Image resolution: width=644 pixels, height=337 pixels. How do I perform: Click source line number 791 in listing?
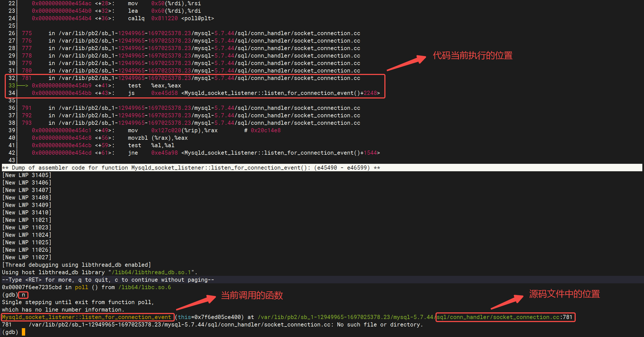(x=27, y=108)
